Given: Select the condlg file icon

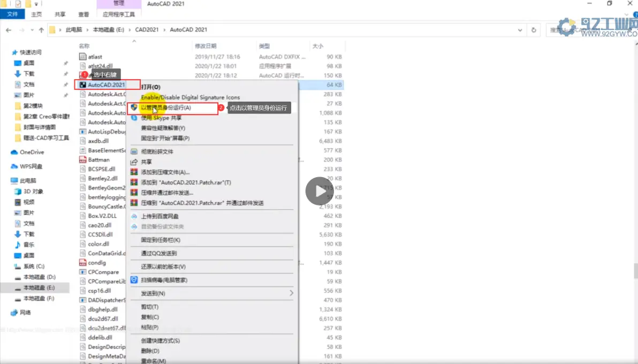Looking at the screenshot, I should (x=82, y=263).
